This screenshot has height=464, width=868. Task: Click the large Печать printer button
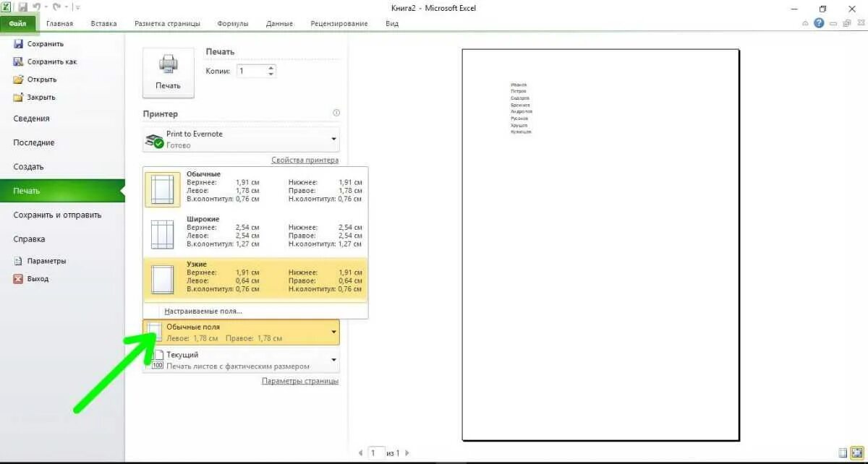(x=169, y=72)
